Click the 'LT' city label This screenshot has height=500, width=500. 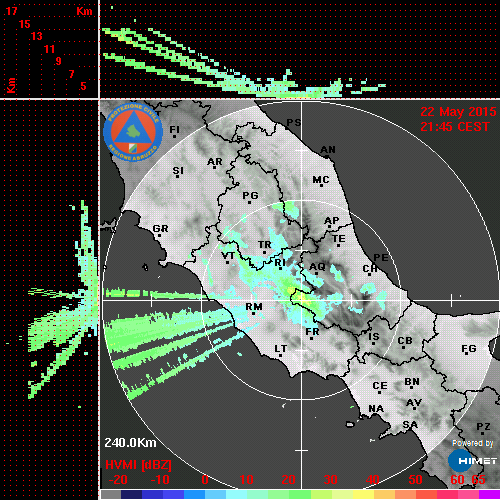(280, 349)
